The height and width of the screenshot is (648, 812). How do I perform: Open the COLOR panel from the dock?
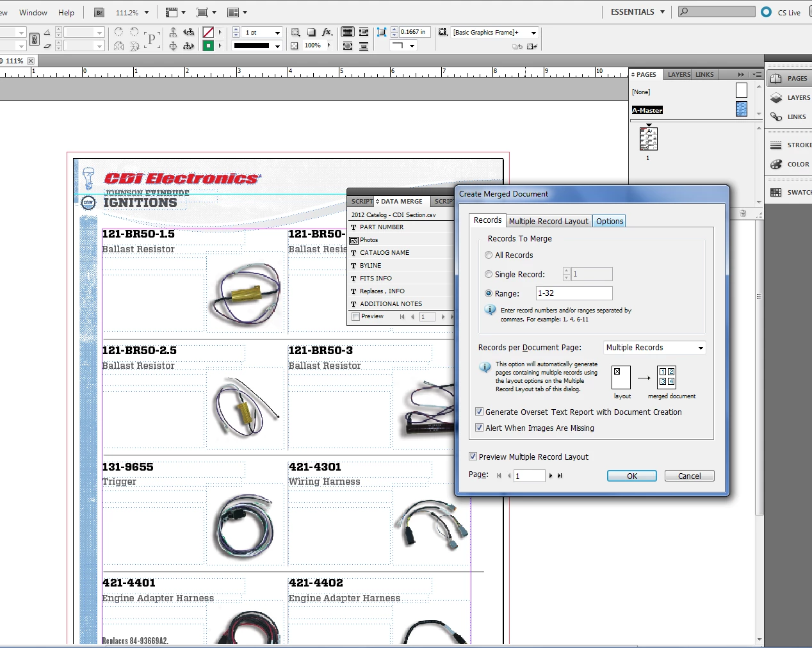coord(790,164)
